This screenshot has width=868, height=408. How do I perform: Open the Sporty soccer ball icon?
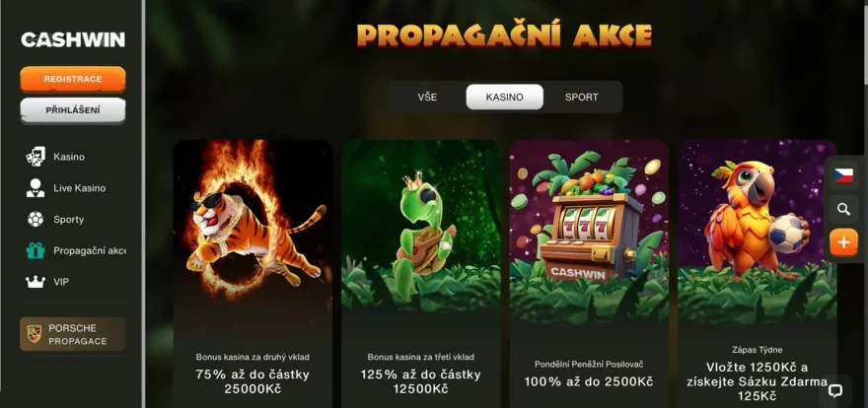tap(36, 219)
